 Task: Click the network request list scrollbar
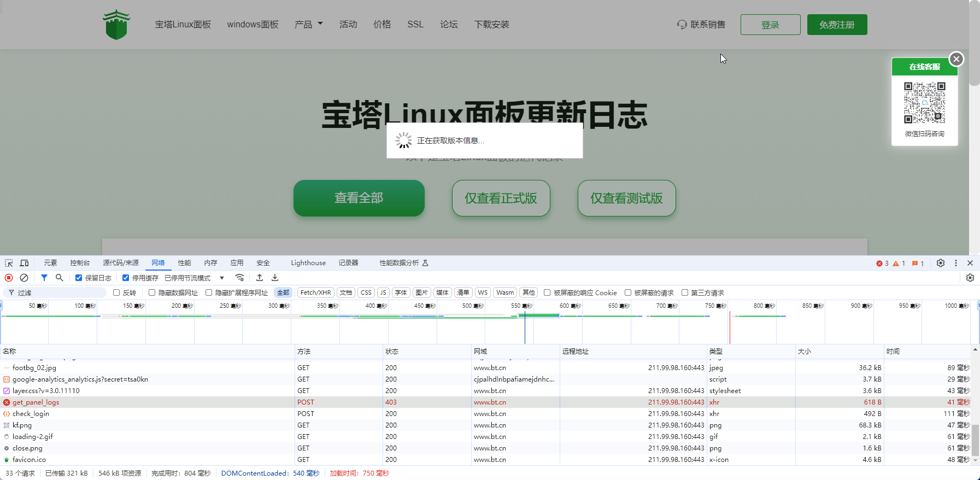pos(975,440)
